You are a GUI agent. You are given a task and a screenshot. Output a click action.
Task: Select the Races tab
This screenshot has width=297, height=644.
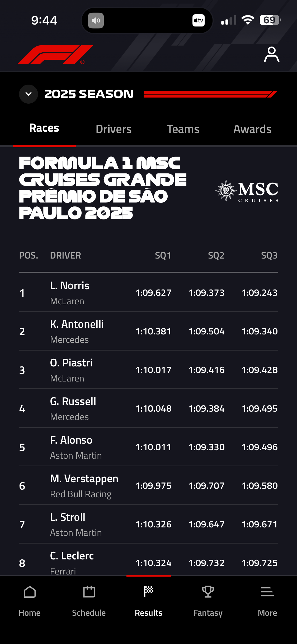tap(44, 128)
